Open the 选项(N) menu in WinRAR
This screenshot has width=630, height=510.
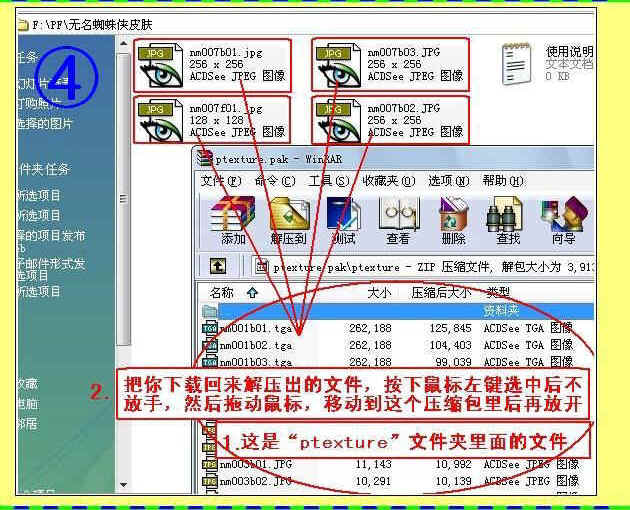(449, 181)
